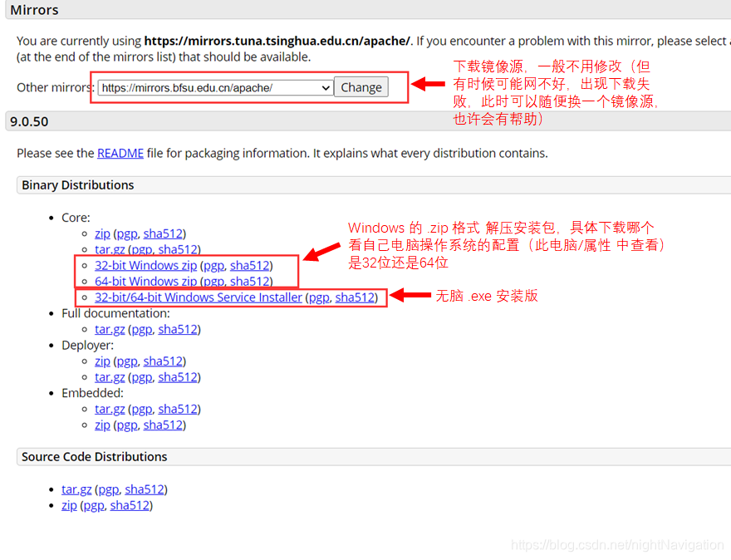Download the Deployer tar.gz

(x=110, y=377)
